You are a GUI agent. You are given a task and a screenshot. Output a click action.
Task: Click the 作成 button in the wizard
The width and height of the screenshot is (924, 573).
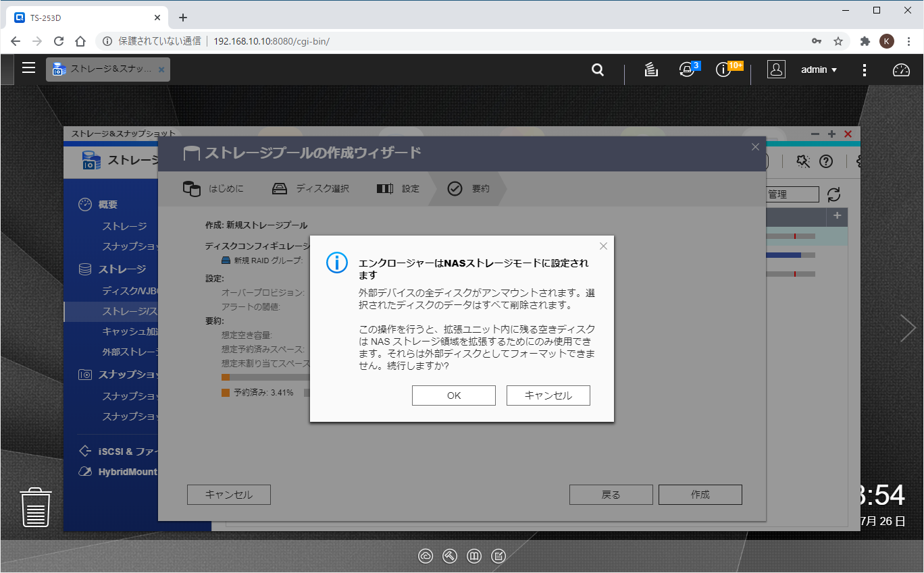click(700, 494)
